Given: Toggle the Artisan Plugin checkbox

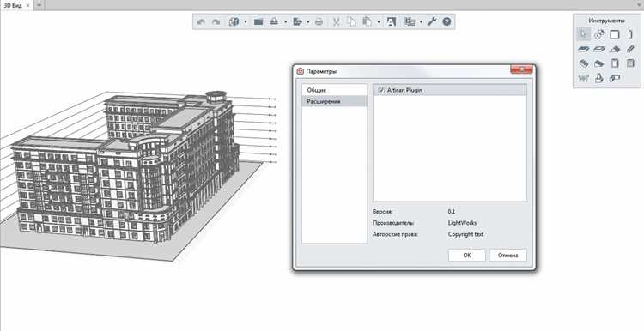Looking at the screenshot, I should click(380, 90).
